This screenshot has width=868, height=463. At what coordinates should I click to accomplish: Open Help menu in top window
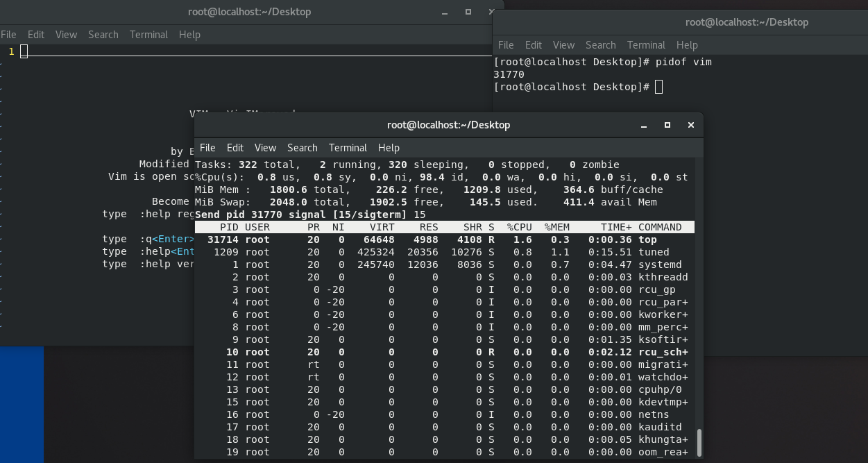[389, 148]
